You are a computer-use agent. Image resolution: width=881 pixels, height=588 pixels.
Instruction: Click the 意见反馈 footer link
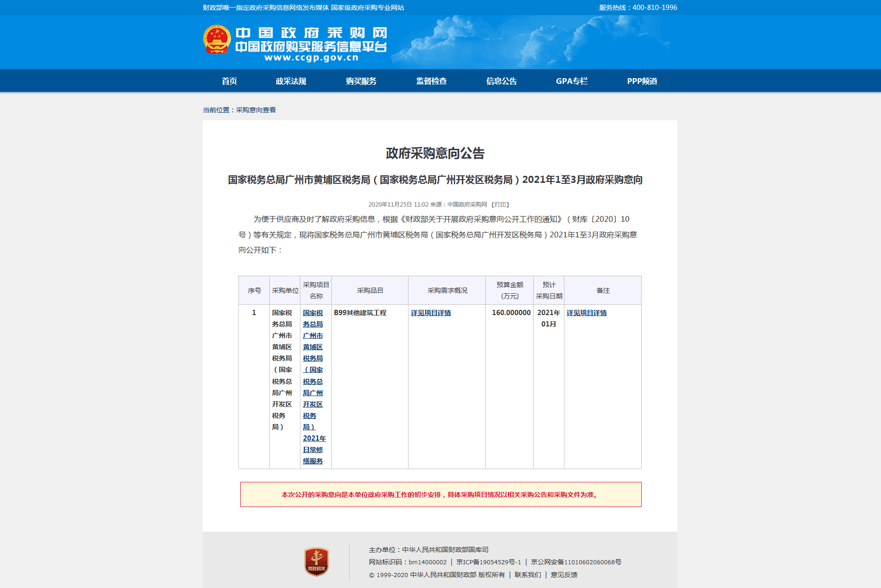click(564, 575)
